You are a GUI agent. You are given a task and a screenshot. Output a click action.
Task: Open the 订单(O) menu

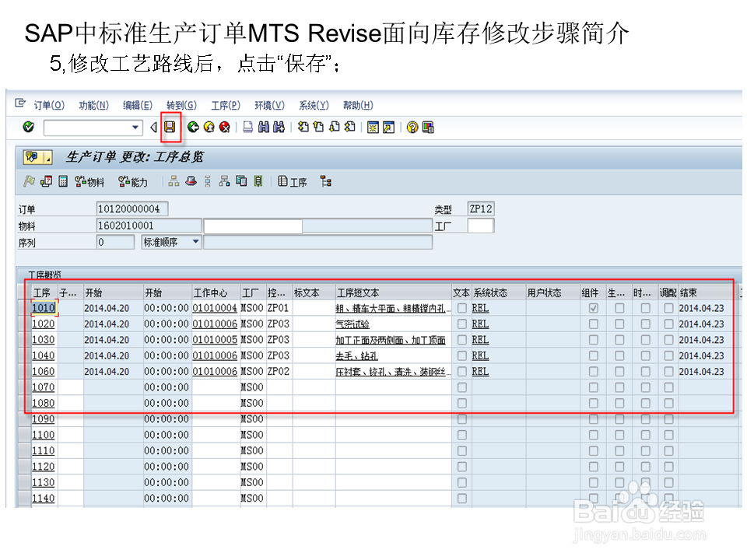coord(49,105)
